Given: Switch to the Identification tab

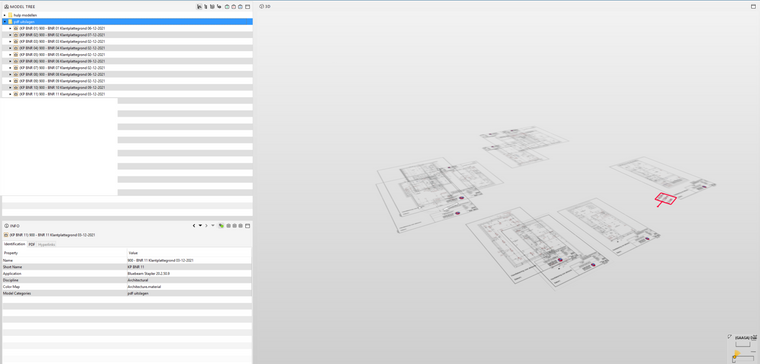Looking at the screenshot, I should tap(15, 244).
